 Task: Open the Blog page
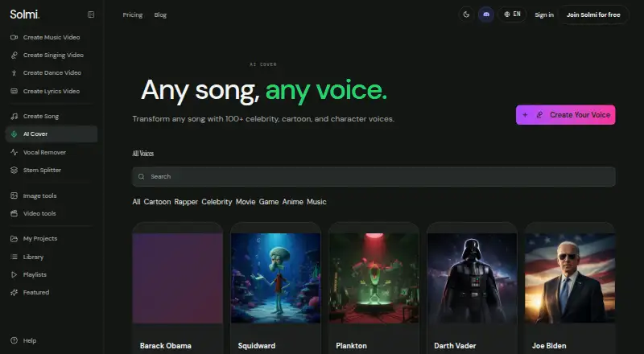coord(160,14)
